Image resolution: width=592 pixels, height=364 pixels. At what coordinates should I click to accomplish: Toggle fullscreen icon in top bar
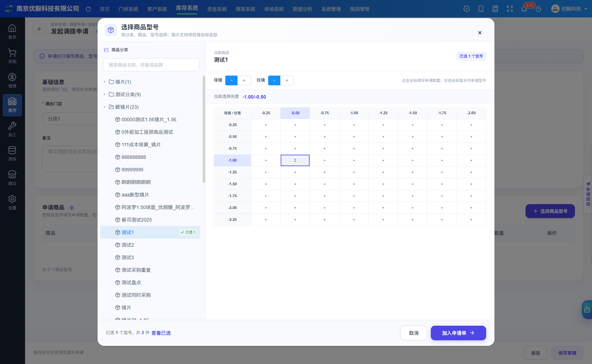point(510,9)
